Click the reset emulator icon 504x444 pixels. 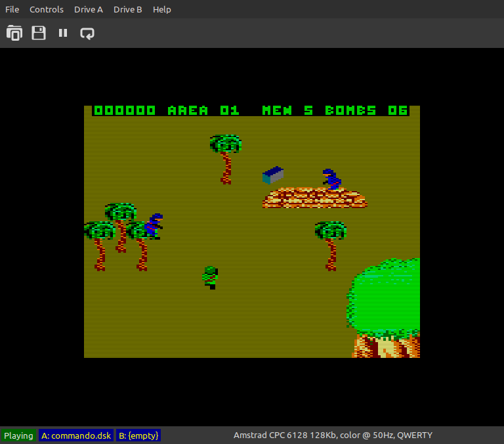coord(87,33)
